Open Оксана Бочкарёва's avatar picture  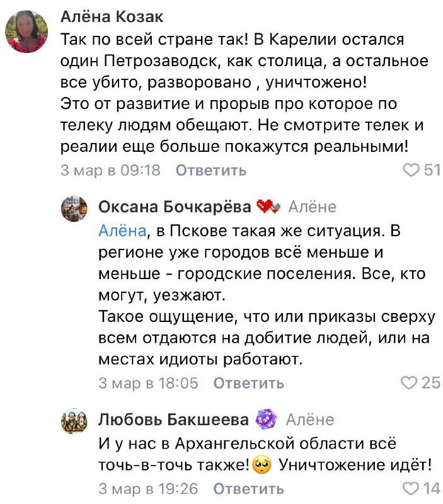[x=74, y=208]
